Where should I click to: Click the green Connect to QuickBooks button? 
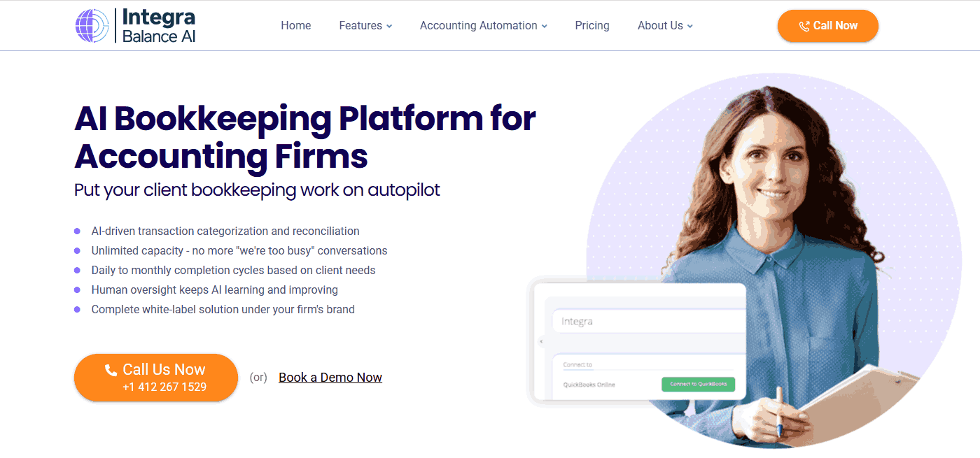699,384
